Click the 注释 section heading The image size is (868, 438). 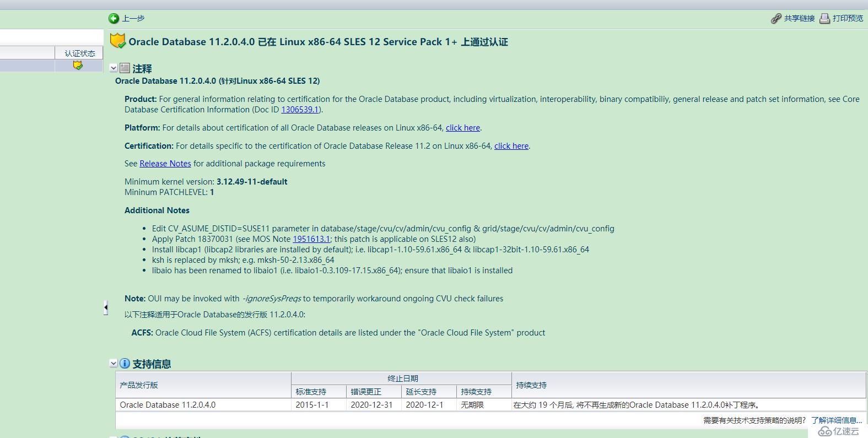coord(142,68)
